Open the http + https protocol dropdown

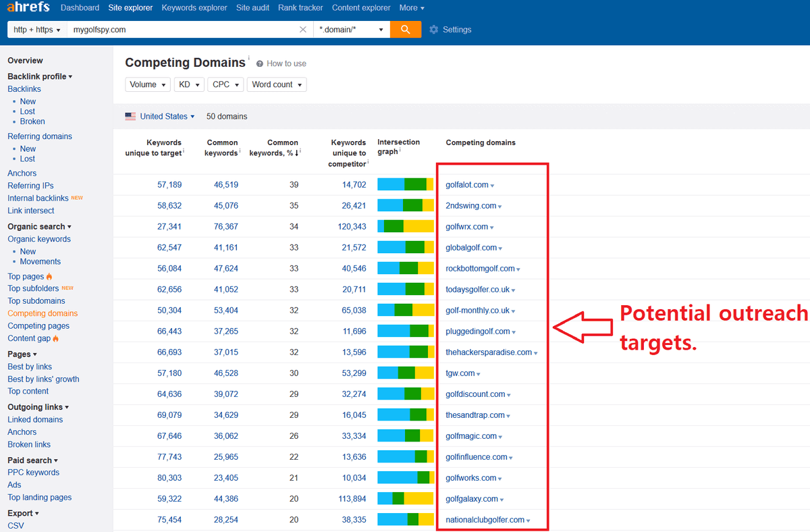coord(37,30)
